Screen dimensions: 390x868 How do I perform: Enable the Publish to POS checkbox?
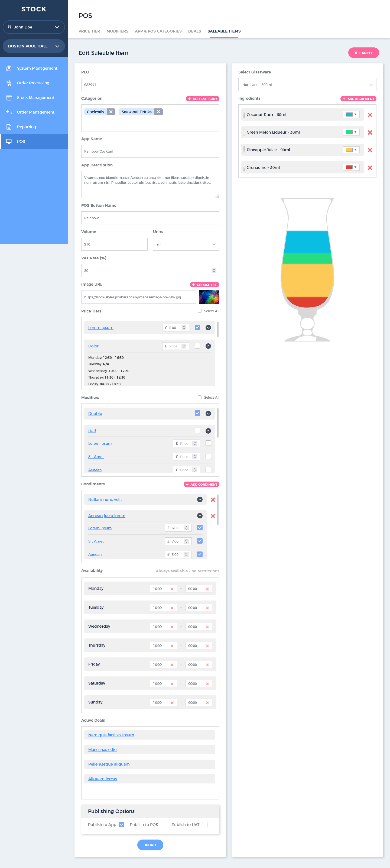[164, 825]
